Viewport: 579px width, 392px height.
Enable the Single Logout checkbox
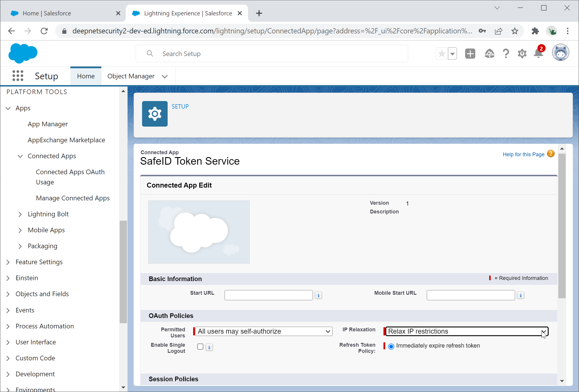point(200,347)
